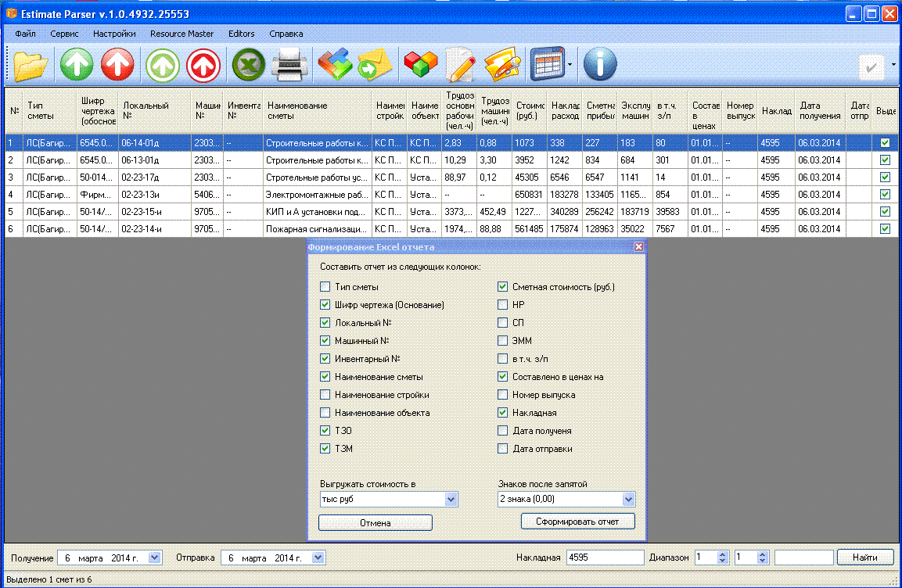
Task: Open the 'Получение' date picker dropdown
Action: coord(154,558)
